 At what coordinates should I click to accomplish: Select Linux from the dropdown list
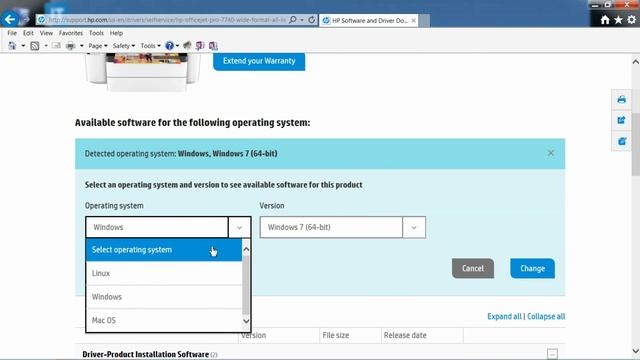164,273
